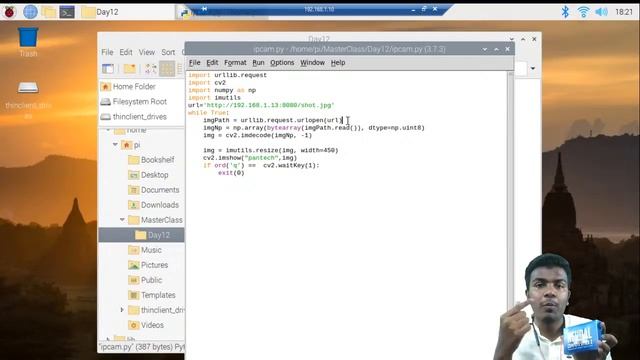Click the sort files A-Z toolbar icon
Viewport: 640px width, 360px height.
[x=150, y=69]
